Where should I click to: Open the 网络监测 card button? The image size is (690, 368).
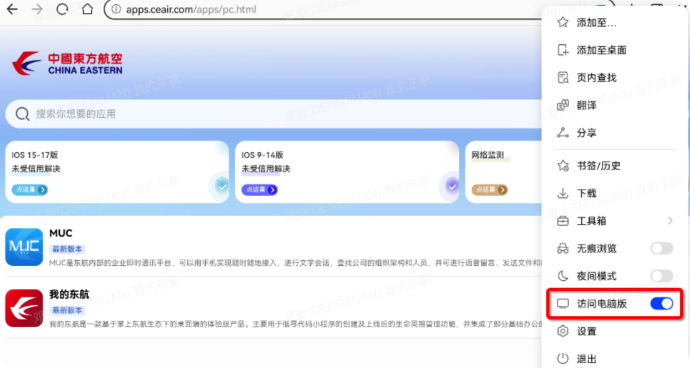click(x=489, y=190)
